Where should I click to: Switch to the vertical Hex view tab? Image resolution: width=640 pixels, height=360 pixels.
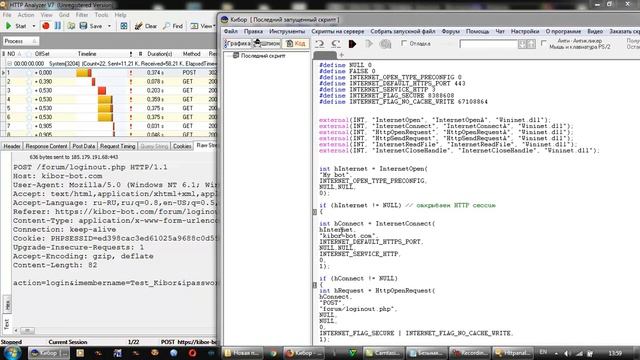pyautogui.click(x=7, y=305)
